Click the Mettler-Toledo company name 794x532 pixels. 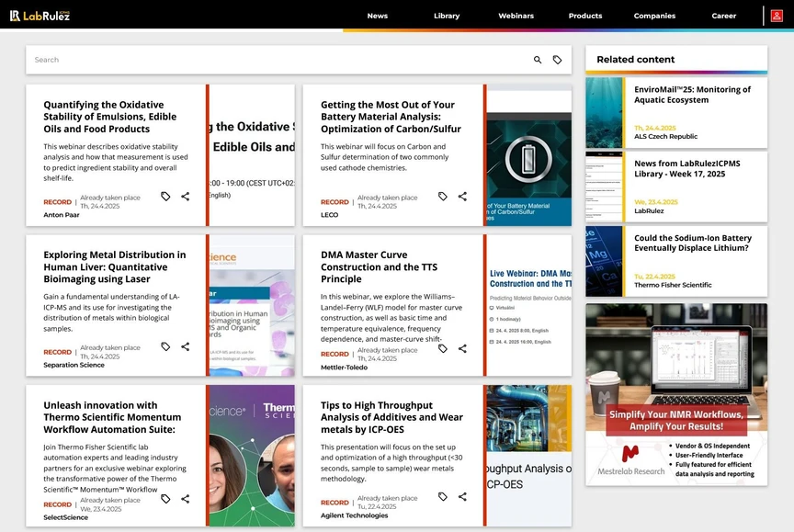pyautogui.click(x=344, y=368)
